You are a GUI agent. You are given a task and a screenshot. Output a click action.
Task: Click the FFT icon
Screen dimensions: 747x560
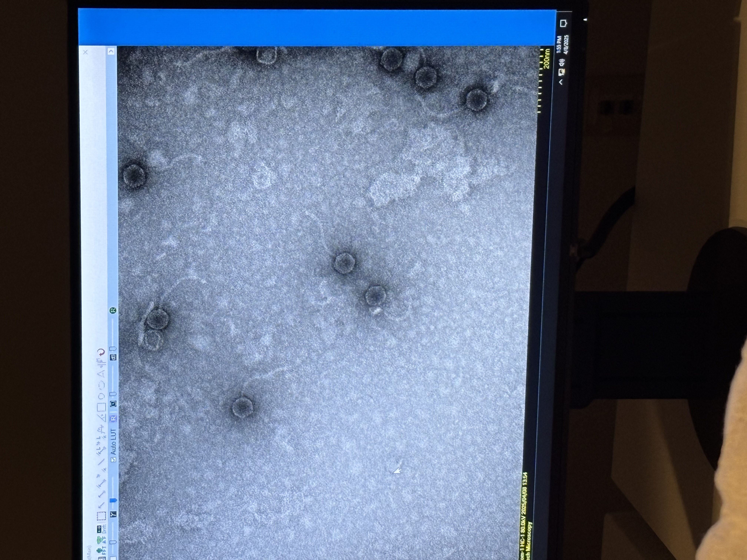tap(101, 550)
